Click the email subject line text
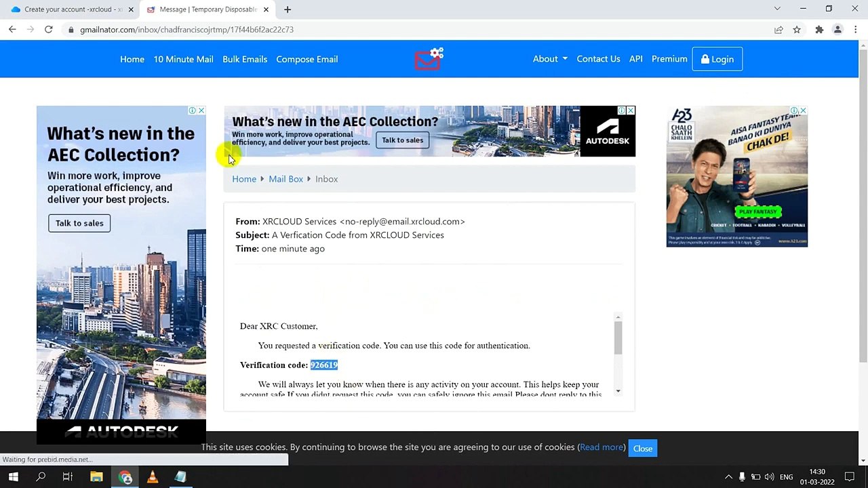The width and height of the screenshot is (868, 488). click(358, 235)
